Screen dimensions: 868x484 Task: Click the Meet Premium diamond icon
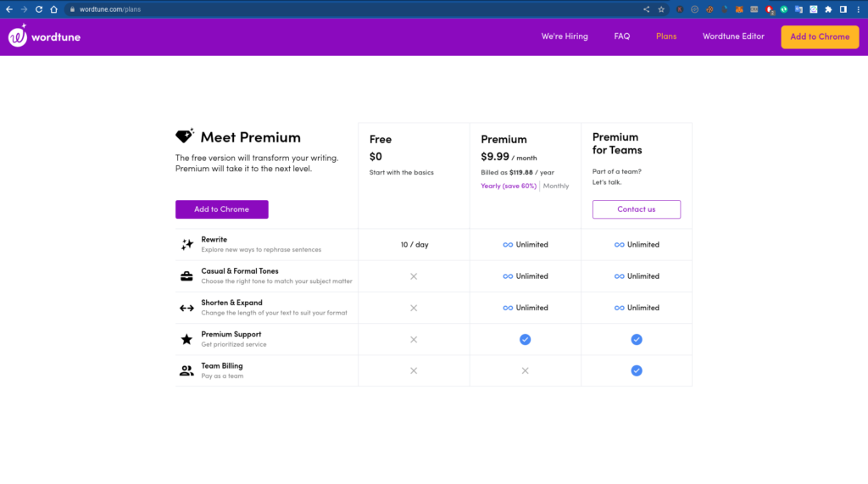pyautogui.click(x=184, y=136)
